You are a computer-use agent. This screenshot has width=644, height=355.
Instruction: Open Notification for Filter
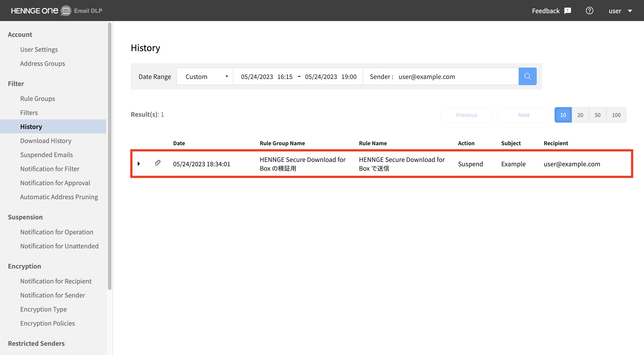(x=50, y=169)
